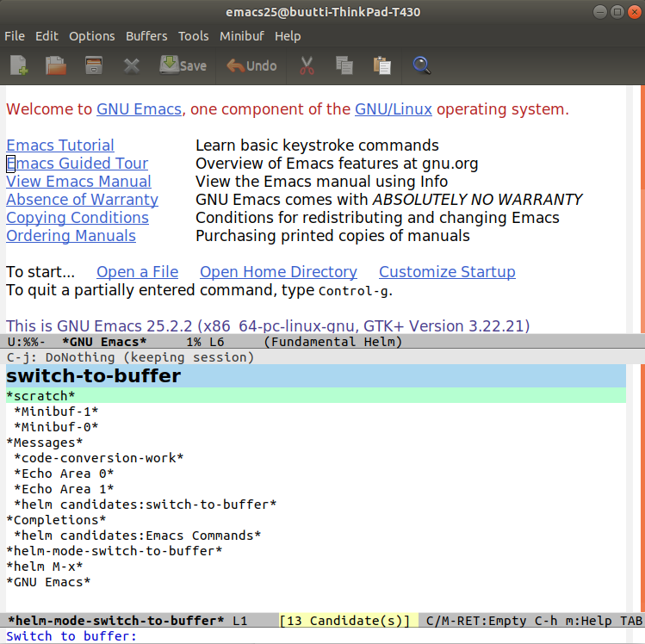This screenshot has width=645, height=644.
Task: Expand the Options menu
Action: coord(91,36)
